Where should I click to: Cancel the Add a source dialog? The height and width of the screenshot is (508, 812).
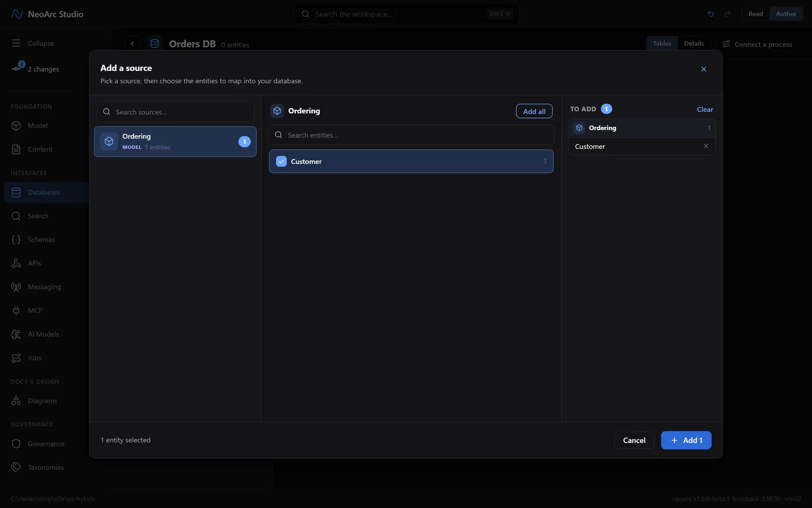[634, 440]
